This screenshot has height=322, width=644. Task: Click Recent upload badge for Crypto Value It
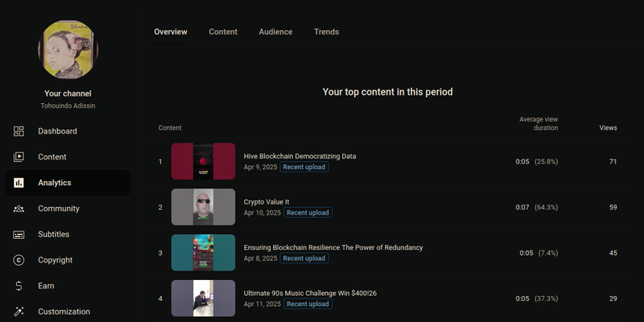308,213
